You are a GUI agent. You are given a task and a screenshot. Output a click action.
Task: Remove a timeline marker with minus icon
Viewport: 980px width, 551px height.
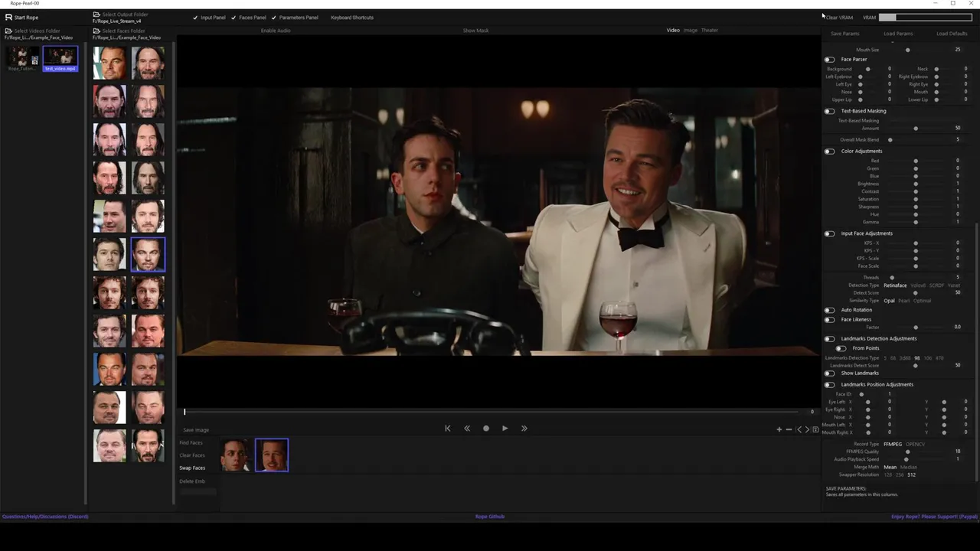[x=789, y=429]
